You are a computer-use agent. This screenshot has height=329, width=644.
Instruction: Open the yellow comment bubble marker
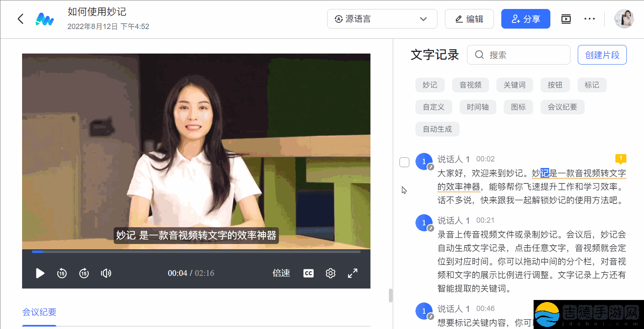coord(620,159)
